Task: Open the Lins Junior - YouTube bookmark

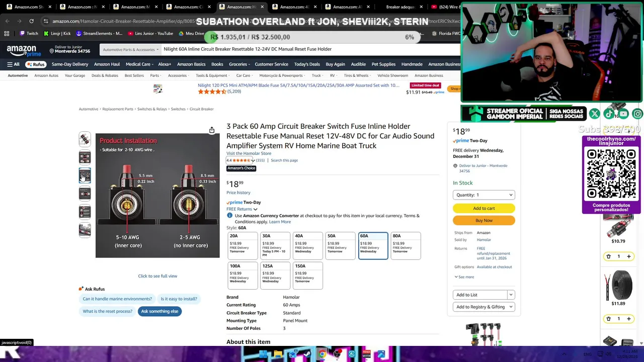Action: 150,34
